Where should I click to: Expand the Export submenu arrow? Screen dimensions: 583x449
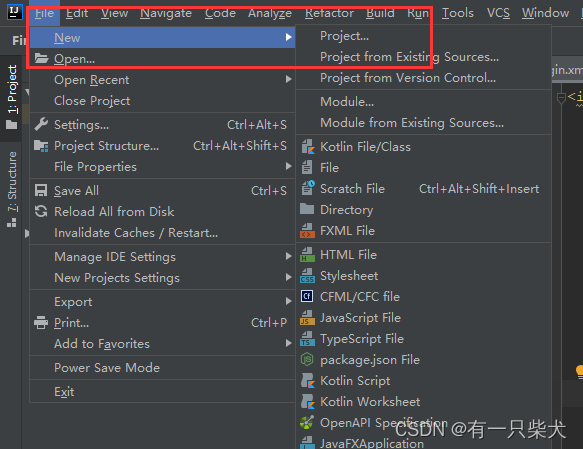288,301
